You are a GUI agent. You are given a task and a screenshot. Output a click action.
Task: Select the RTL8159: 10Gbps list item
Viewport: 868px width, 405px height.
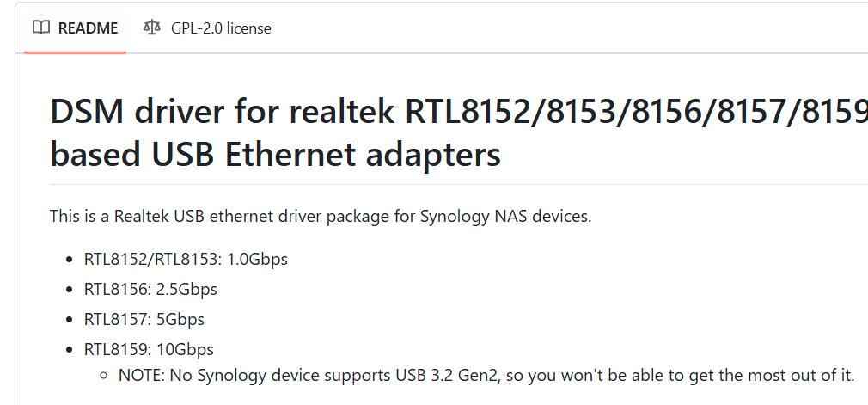[149, 349]
